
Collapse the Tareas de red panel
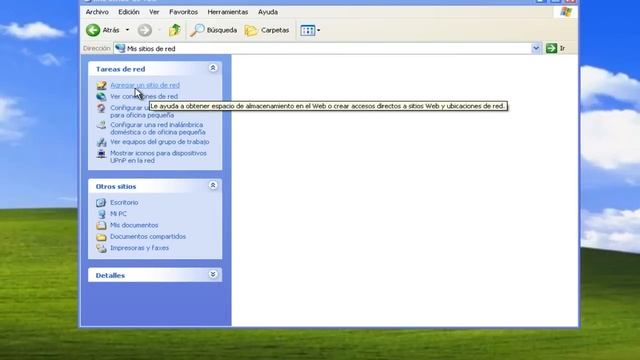coord(213,68)
